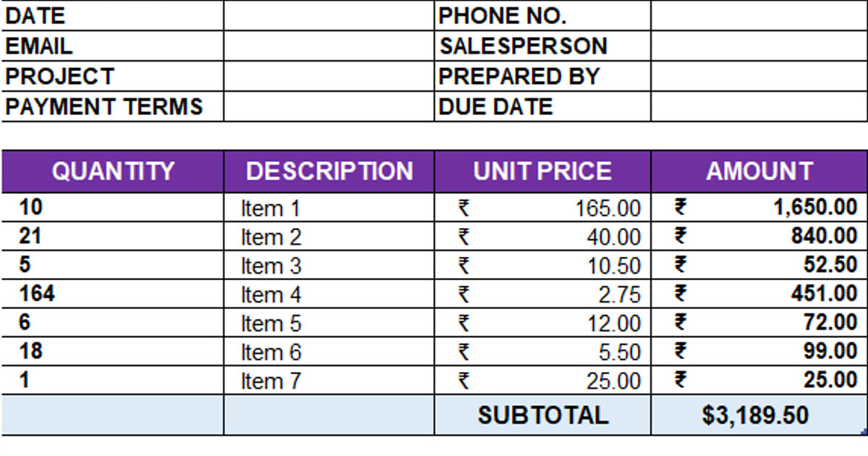Click the blank PREPARED BY value cell
This screenshot has width=868, height=456.
coord(759,76)
